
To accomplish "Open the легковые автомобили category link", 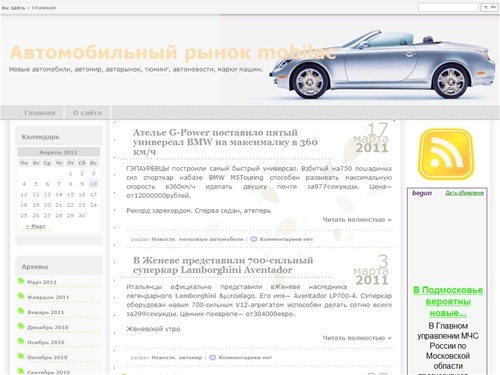I will (x=211, y=239).
